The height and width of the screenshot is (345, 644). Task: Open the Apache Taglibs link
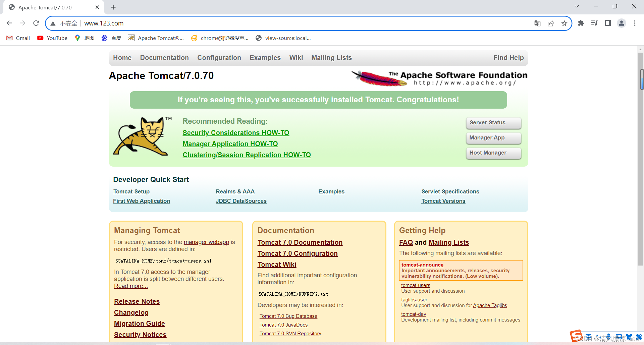point(490,305)
